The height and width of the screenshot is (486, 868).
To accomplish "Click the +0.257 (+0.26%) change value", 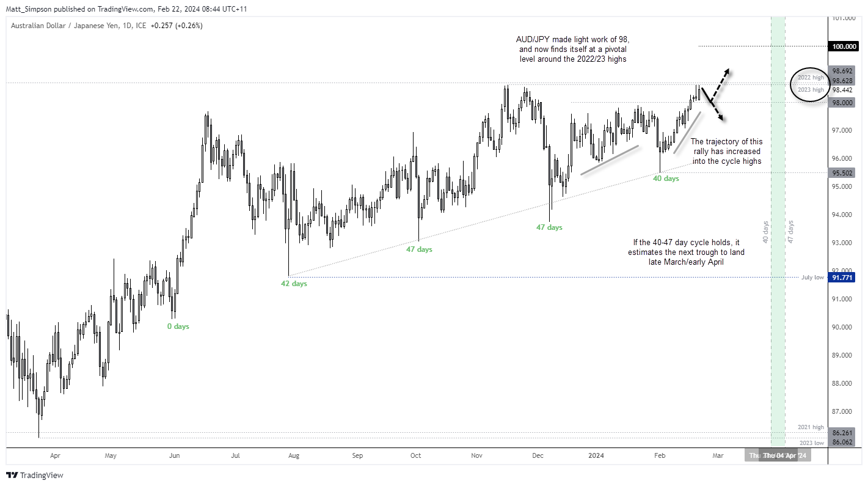I will click(176, 26).
